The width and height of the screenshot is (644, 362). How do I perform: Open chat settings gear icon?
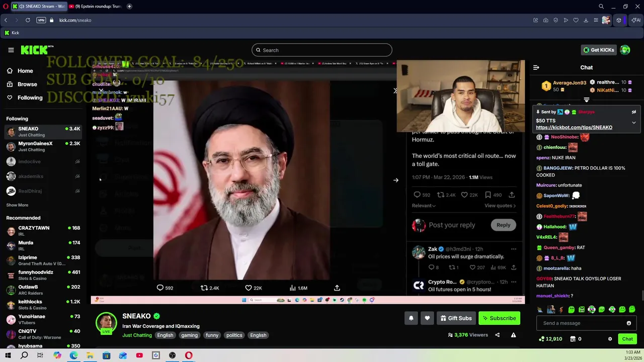(610, 339)
